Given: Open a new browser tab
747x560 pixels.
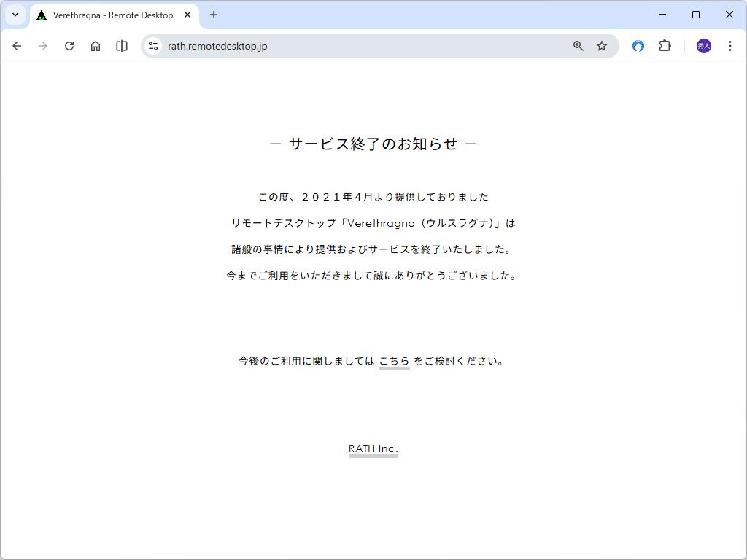Looking at the screenshot, I should (x=212, y=15).
